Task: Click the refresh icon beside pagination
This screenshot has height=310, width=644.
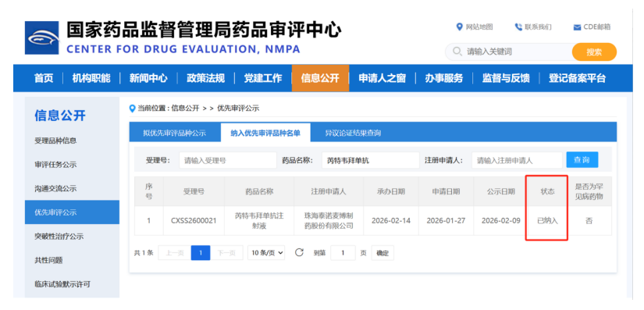Action: point(300,252)
